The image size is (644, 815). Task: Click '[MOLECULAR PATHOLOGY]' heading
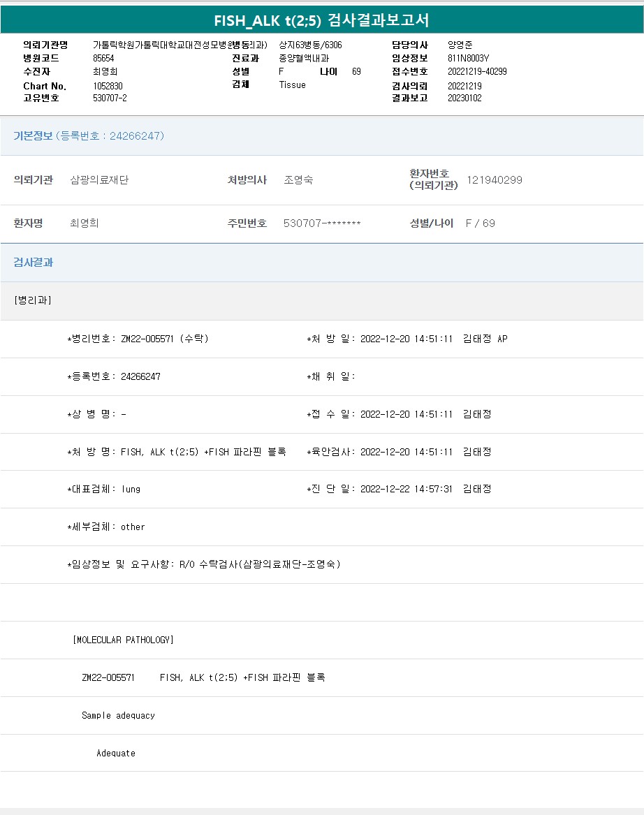[123, 640]
